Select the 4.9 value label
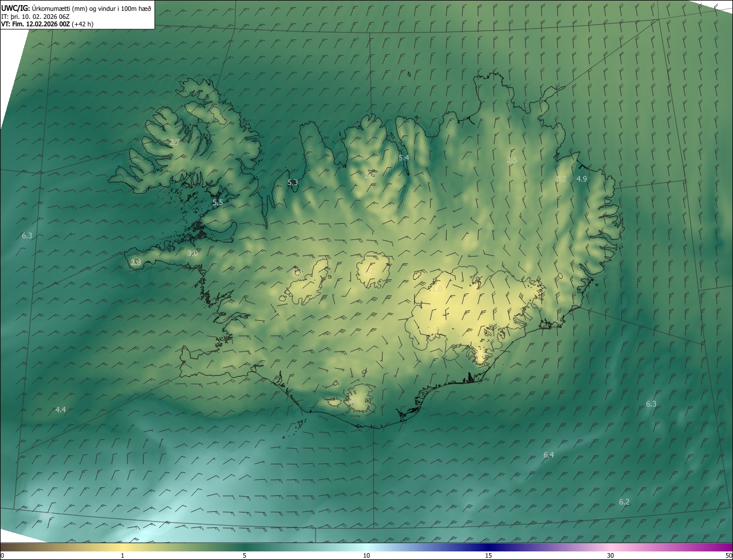The height and width of the screenshot is (560, 733). 582,179
